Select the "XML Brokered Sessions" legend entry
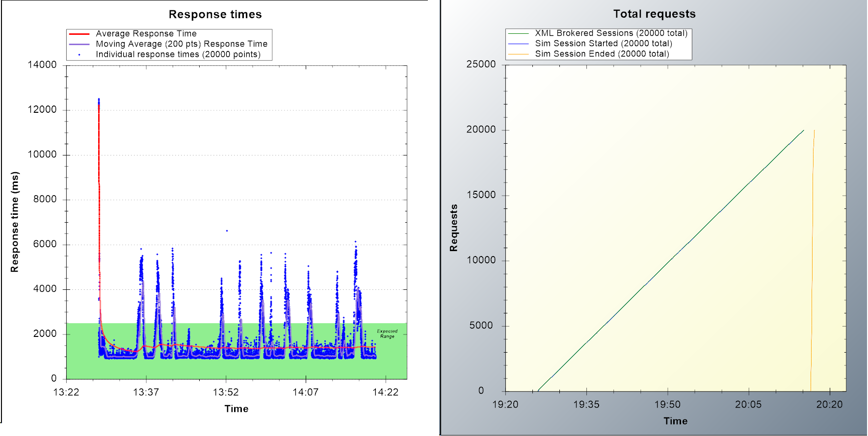 (611, 33)
